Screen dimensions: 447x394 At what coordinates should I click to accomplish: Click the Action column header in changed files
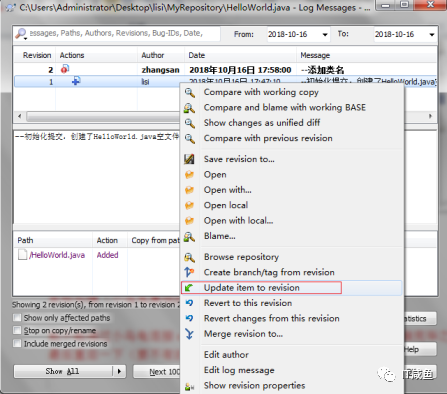click(x=110, y=240)
